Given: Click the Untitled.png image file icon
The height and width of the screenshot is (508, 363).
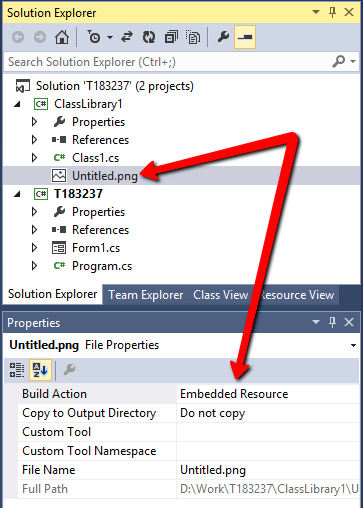Looking at the screenshot, I should (x=59, y=176).
